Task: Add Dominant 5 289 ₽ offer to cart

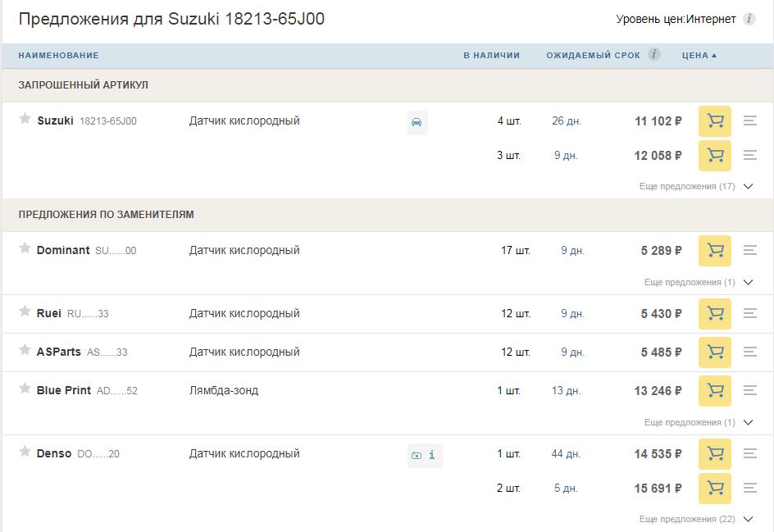Action: point(714,251)
